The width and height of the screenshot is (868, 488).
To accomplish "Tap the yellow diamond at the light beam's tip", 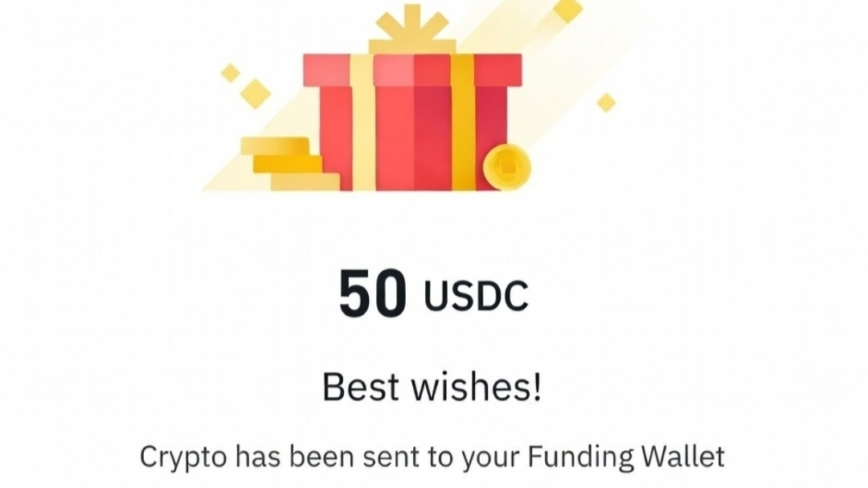I will [568, 10].
